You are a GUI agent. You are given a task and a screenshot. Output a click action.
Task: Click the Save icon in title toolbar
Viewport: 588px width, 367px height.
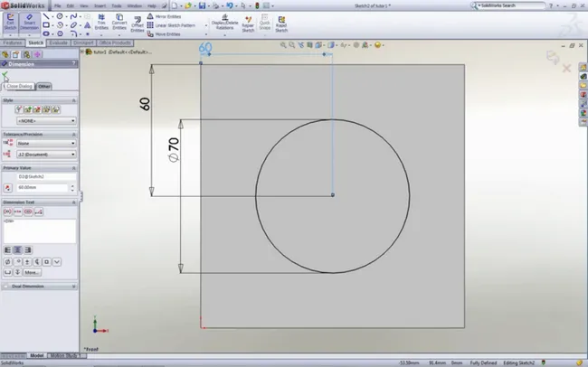click(202, 5)
